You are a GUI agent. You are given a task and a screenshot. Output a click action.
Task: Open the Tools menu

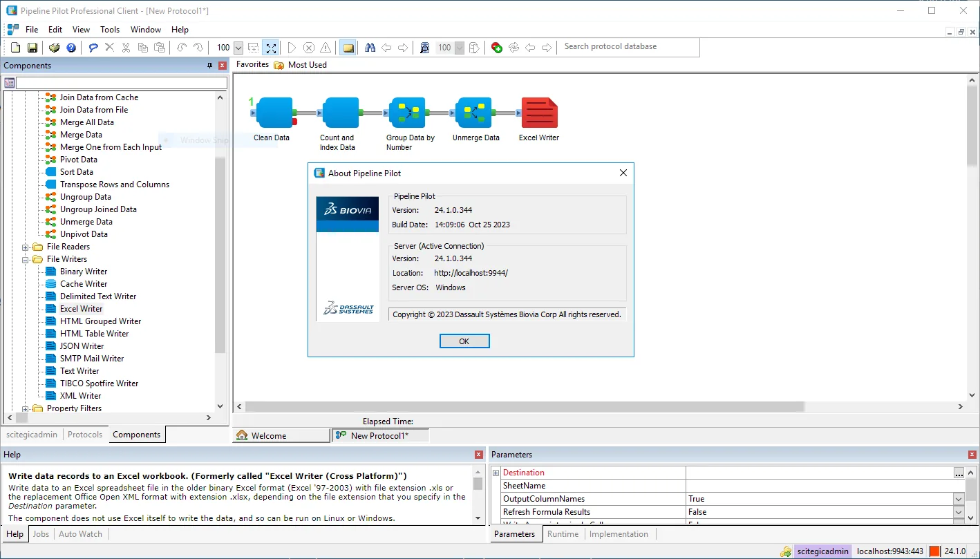tap(110, 30)
